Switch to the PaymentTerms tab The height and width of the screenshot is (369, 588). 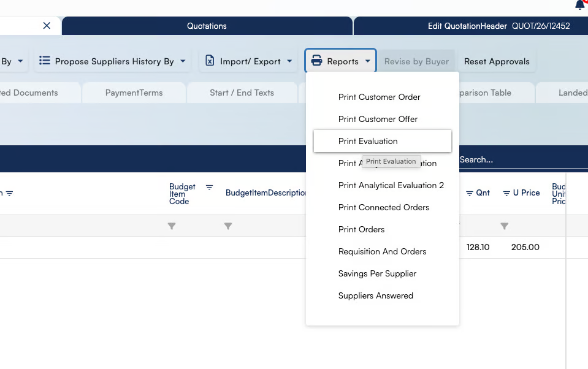pyautogui.click(x=134, y=93)
